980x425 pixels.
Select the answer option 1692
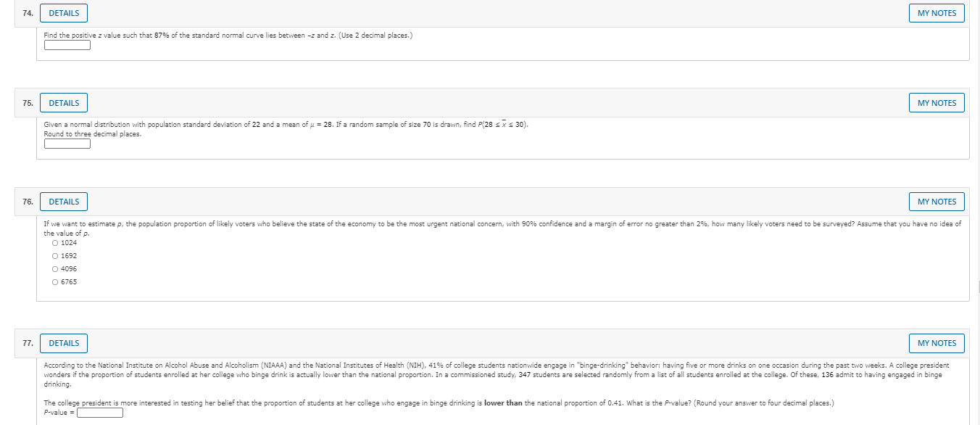click(x=54, y=255)
